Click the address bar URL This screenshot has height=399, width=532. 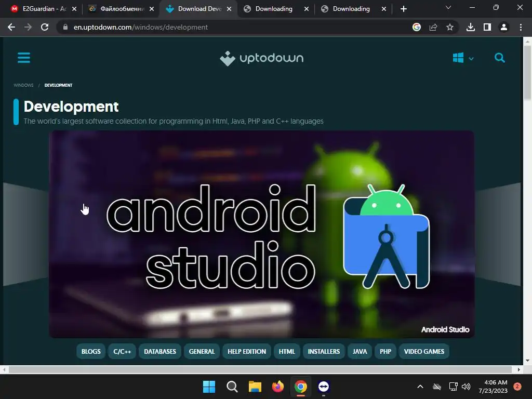coord(140,27)
